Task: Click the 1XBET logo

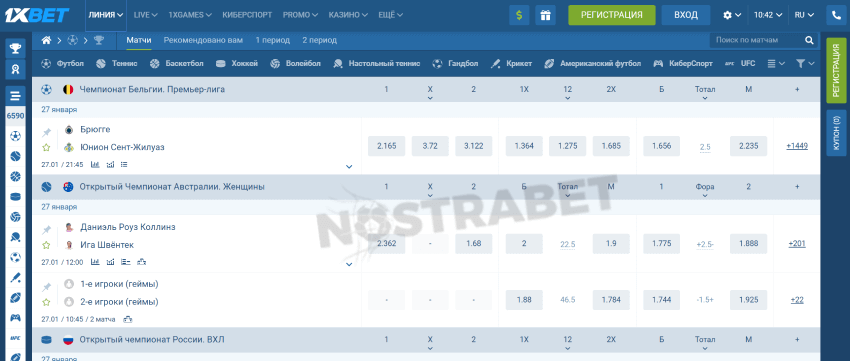Action: point(37,15)
